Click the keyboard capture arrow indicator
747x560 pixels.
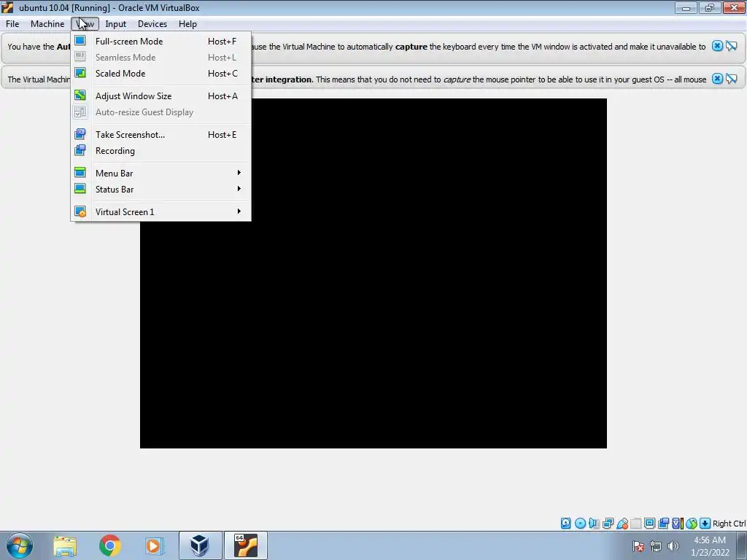pos(705,524)
